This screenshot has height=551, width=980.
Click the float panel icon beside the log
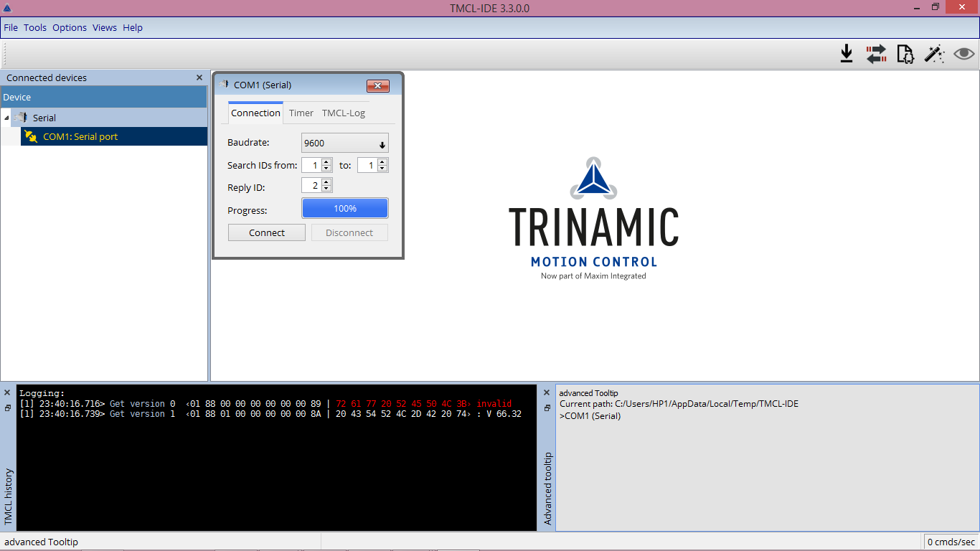(x=7, y=406)
